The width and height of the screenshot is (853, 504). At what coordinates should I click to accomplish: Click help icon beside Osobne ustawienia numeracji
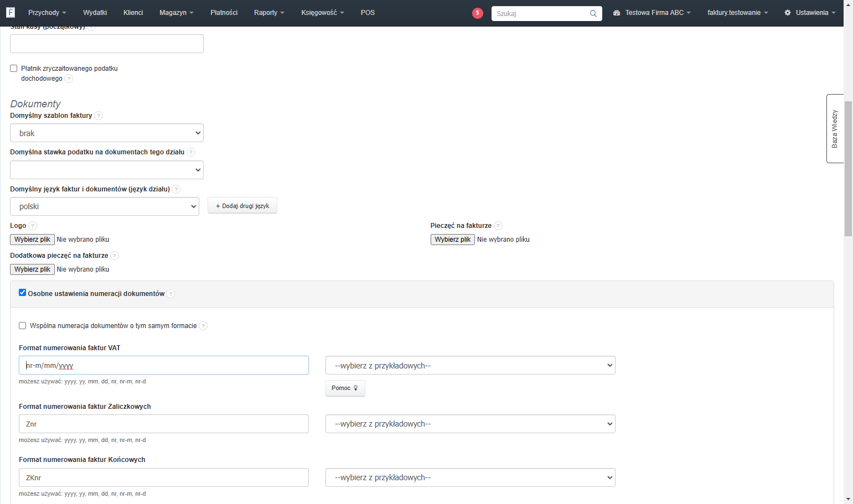pyautogui.click(x=170, y=294)
